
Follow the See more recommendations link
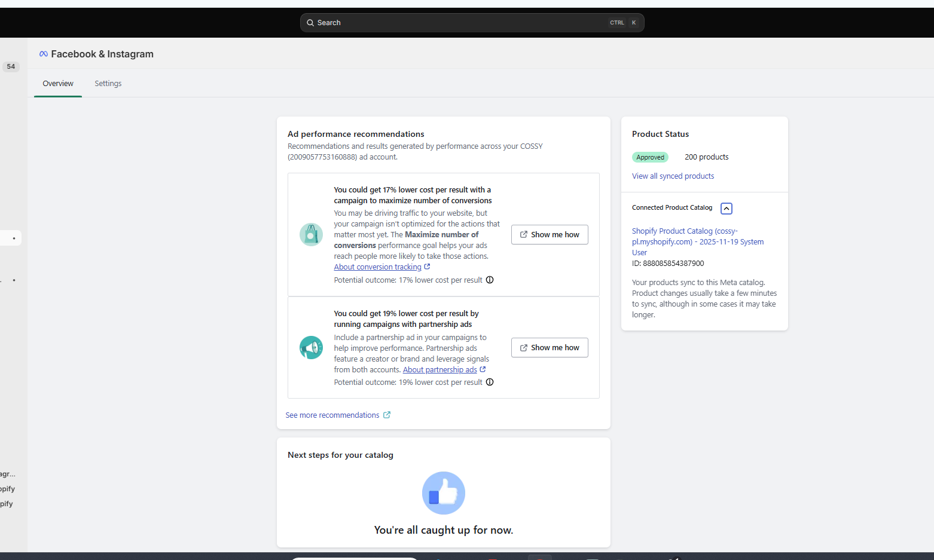click(332, 415)
